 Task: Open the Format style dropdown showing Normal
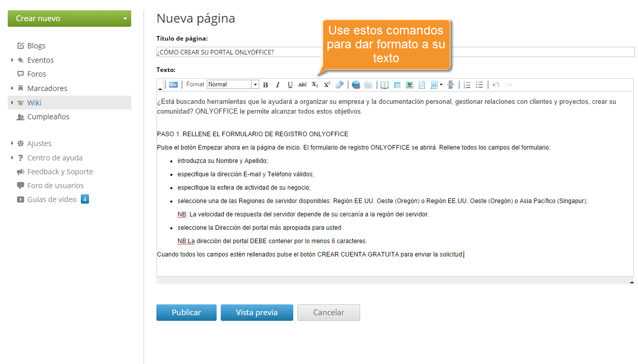click(233, 84)
